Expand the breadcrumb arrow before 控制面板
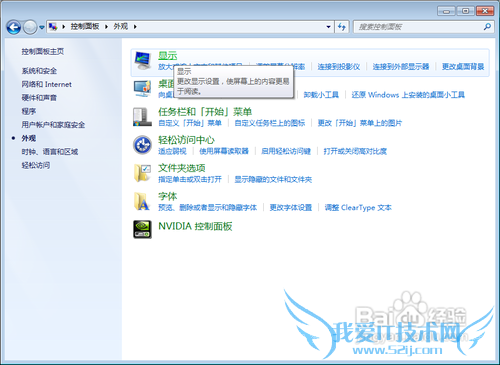Viewport: 500px width, 365px height. click(x=63, y=26)
